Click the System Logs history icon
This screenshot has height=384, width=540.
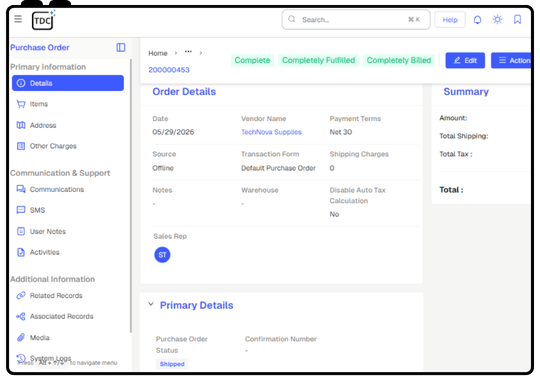point(21,358)
